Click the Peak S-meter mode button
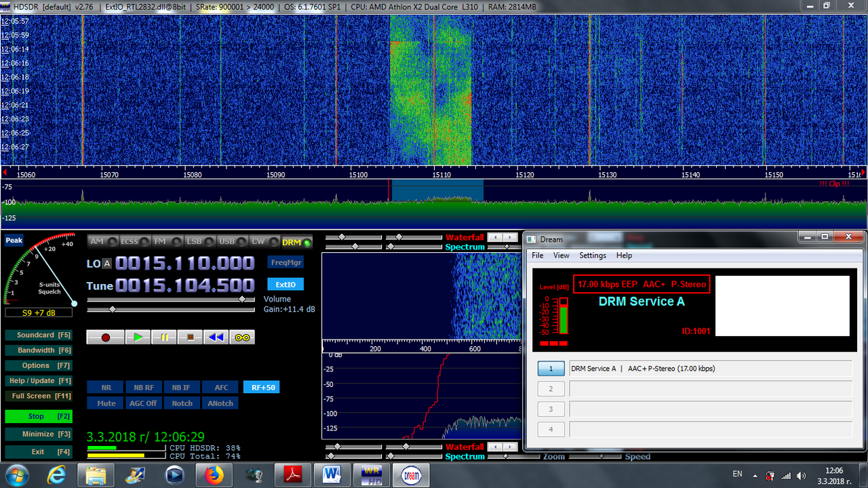Image resolution: width=868 pixels, height=488 pixels. coord(14,241)
